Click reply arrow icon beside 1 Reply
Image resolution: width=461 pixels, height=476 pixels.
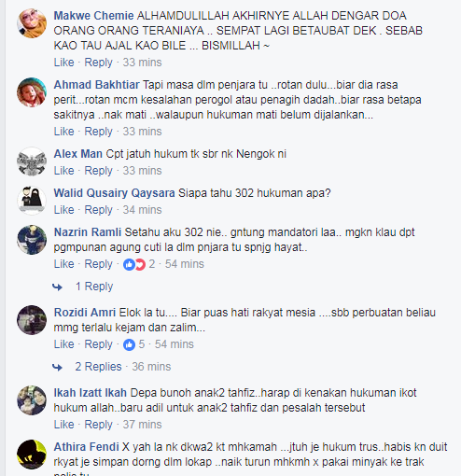coord(57,287)
